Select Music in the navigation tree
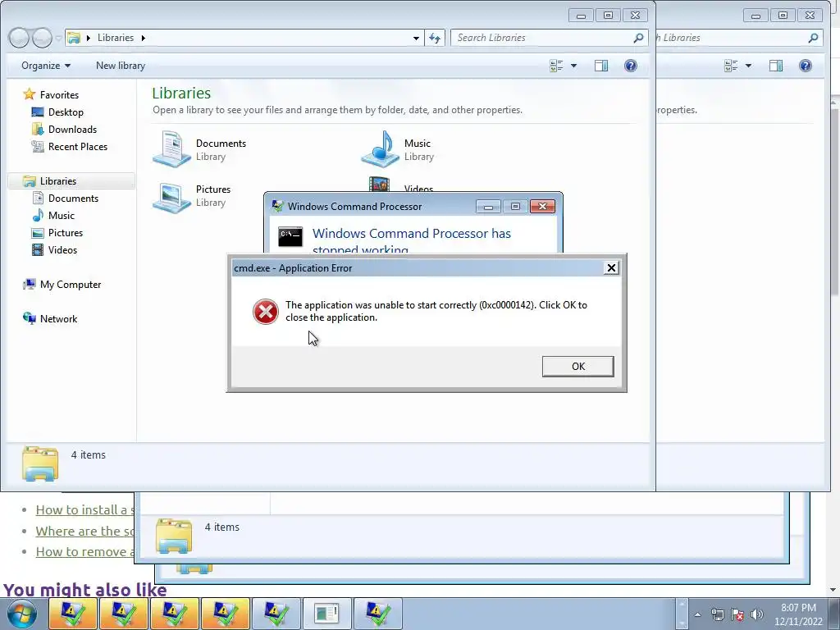Screen dimensions: 840x630 (x=61, y=216)
